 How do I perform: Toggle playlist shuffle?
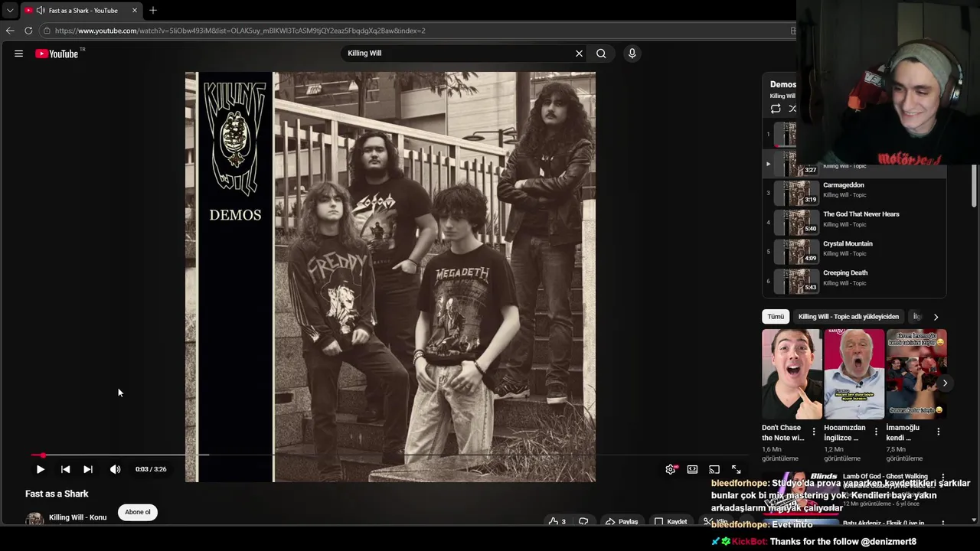792,109
